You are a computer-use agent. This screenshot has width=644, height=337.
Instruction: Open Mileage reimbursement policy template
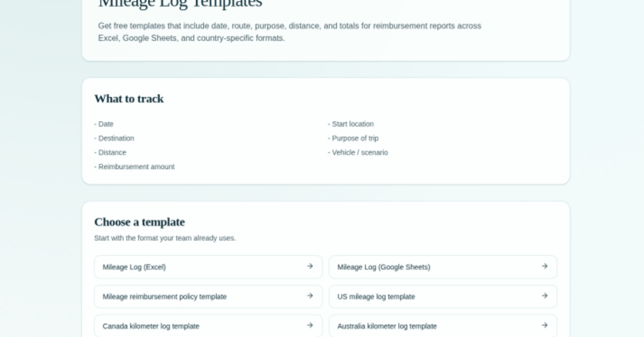(208, 296)
